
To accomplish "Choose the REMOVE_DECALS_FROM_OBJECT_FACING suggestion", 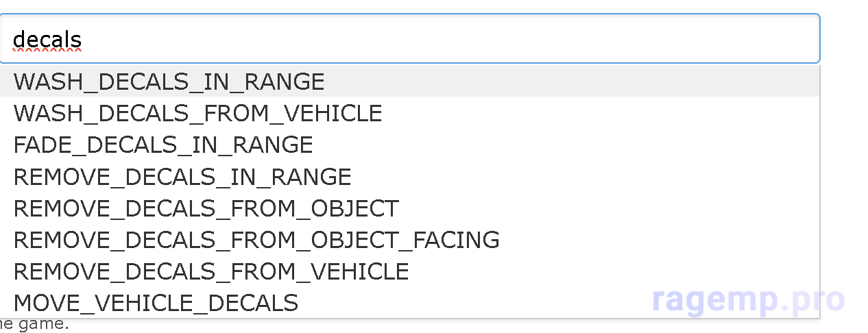I will [x=256, y=240].
